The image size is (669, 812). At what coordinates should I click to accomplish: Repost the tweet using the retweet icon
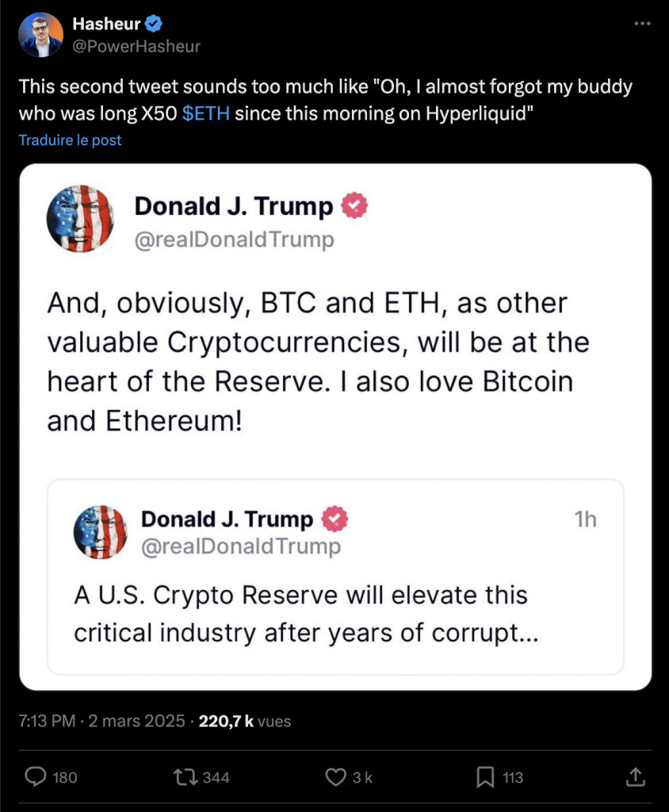click(x=185, y=778)
